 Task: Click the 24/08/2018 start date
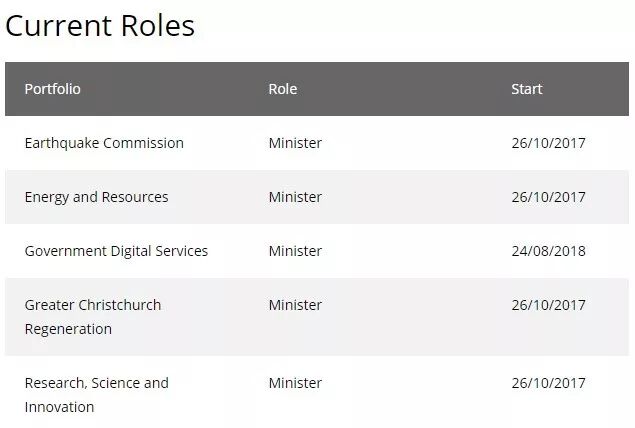point(548,251)
